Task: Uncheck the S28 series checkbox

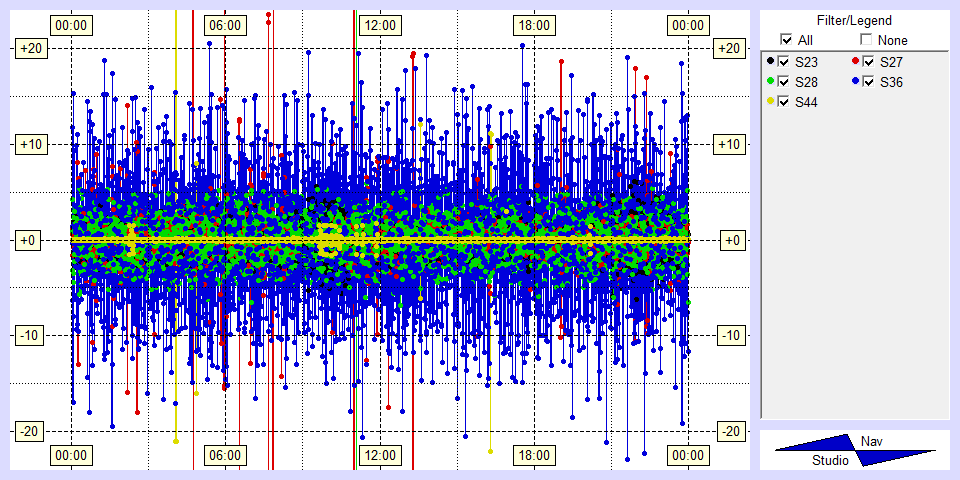Action: (784, 82)
